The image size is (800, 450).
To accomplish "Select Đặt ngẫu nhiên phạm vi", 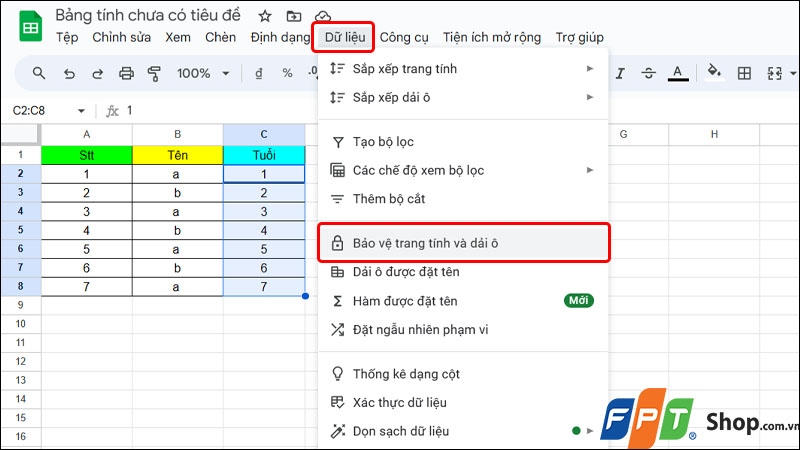I will [x=463, y=330].
